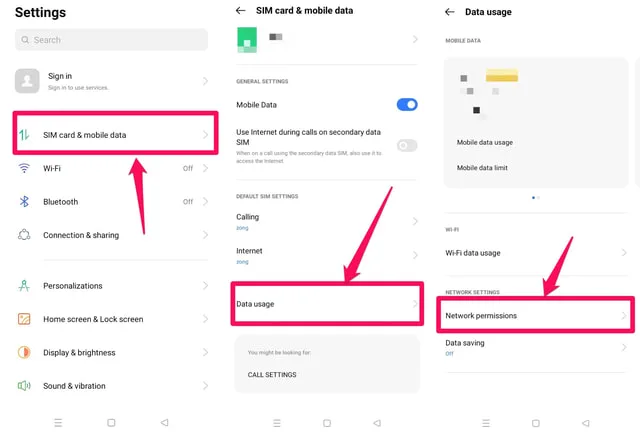Tap Sign in to use services
The height and width of the screenshot is (436, 640).
coord(78,87)
